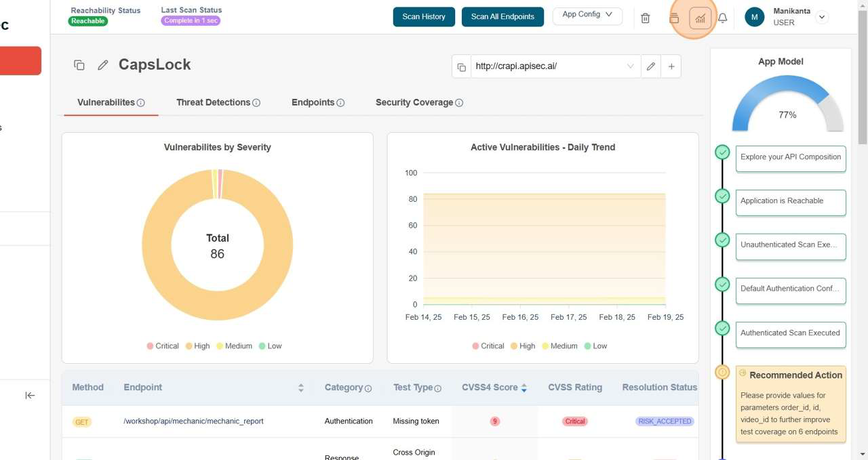The height and width of the screenshot is (460, 868).
Task: Click the copy icon beside the crapi.apisec.ai URL
Action: (462, 66)
